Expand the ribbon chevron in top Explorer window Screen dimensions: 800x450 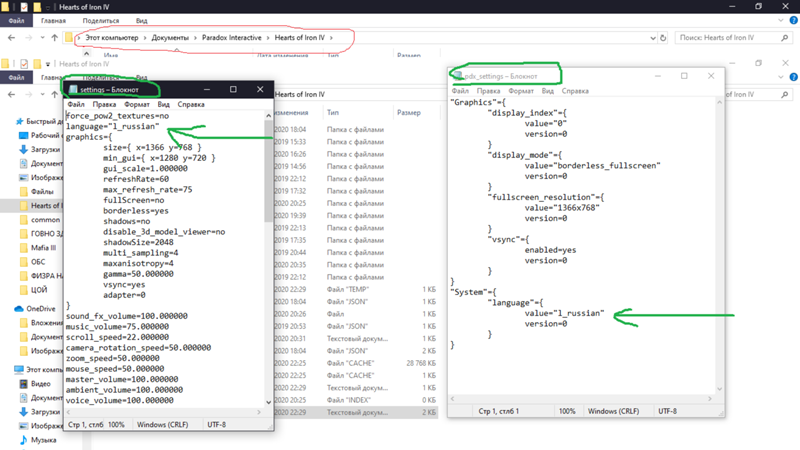click(x=781, y=20)
